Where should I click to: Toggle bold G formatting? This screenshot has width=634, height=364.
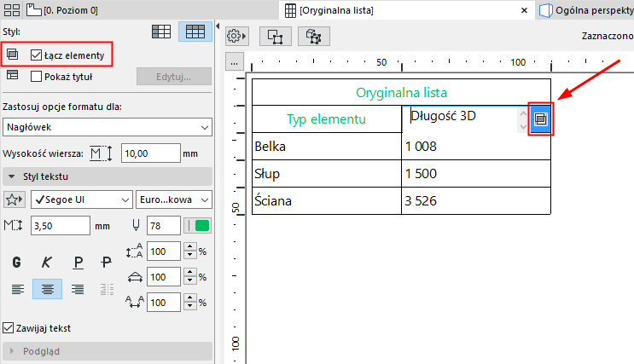16,263
